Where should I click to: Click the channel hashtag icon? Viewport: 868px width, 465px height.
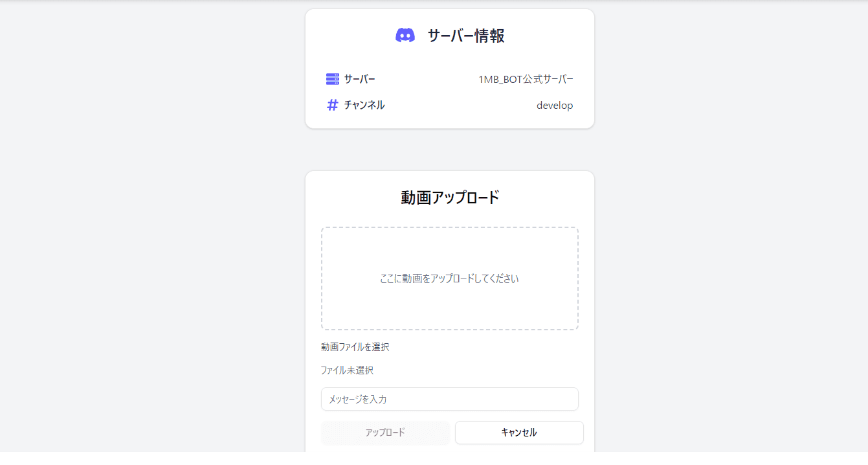pyautogui.click(x=331, y=104)
